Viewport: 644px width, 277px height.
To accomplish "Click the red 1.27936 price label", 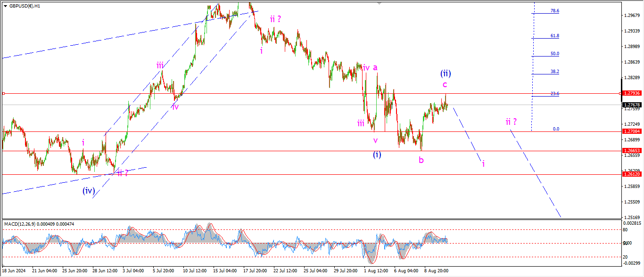I will point(631,93).
